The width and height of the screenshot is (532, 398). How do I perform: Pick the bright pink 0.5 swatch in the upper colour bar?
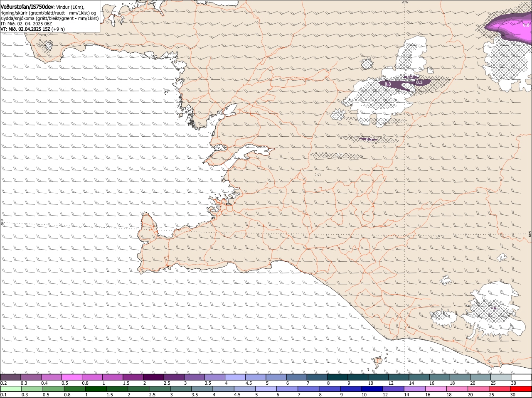click(71, 377)
